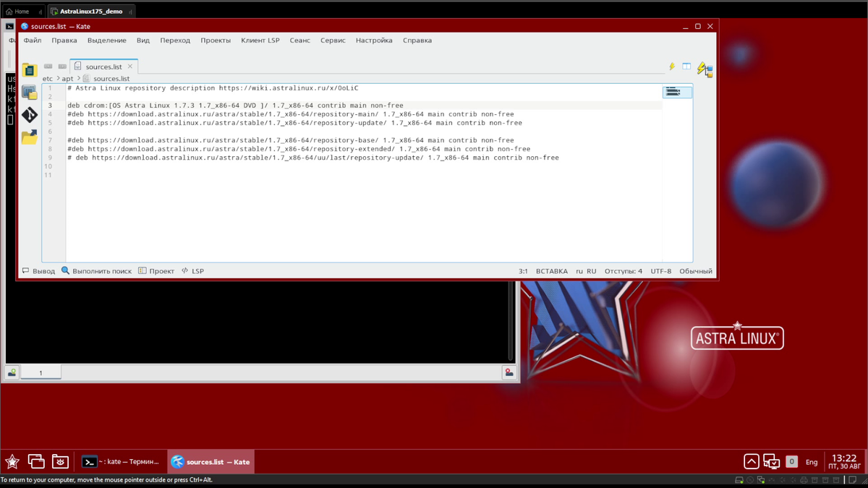
Task: Select the sources.list document tab
Action: click(x=103, y=67)
